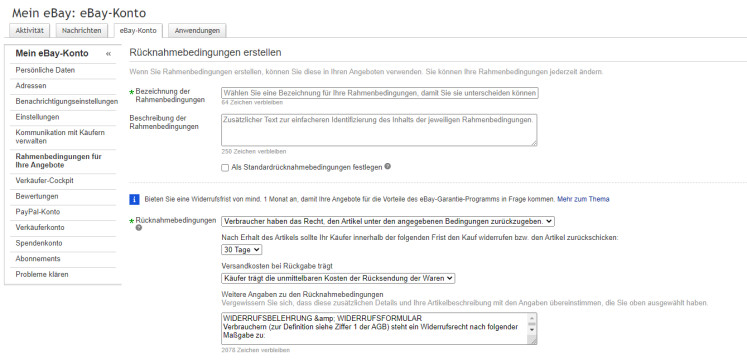Viewport: 747px width, 360px height.
Task: Switch to the Nachrichten tab
Action: [x=81, y=30]
